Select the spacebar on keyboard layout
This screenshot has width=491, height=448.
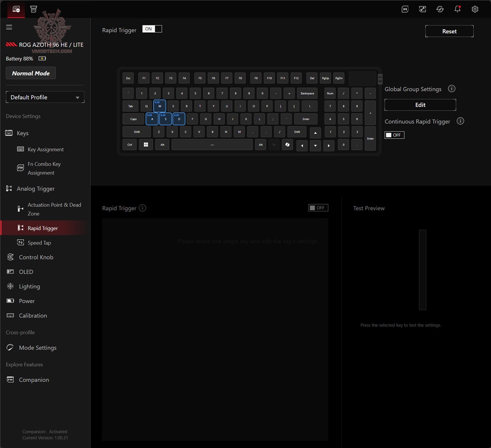[212, 145]
